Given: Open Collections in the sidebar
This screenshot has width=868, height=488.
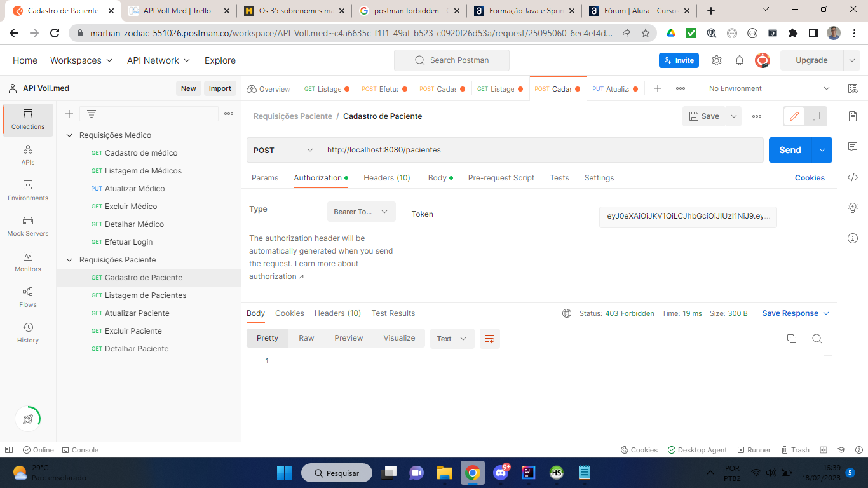Looking at the screenshot, I should 28,119.
